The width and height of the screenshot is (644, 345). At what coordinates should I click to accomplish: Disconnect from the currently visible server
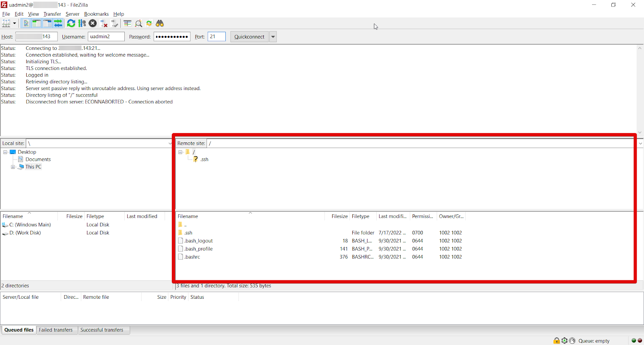click(104, 23)
